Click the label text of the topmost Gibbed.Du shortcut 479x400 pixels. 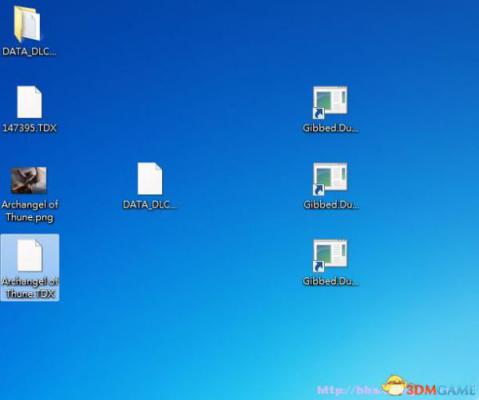tap(331, 128)
